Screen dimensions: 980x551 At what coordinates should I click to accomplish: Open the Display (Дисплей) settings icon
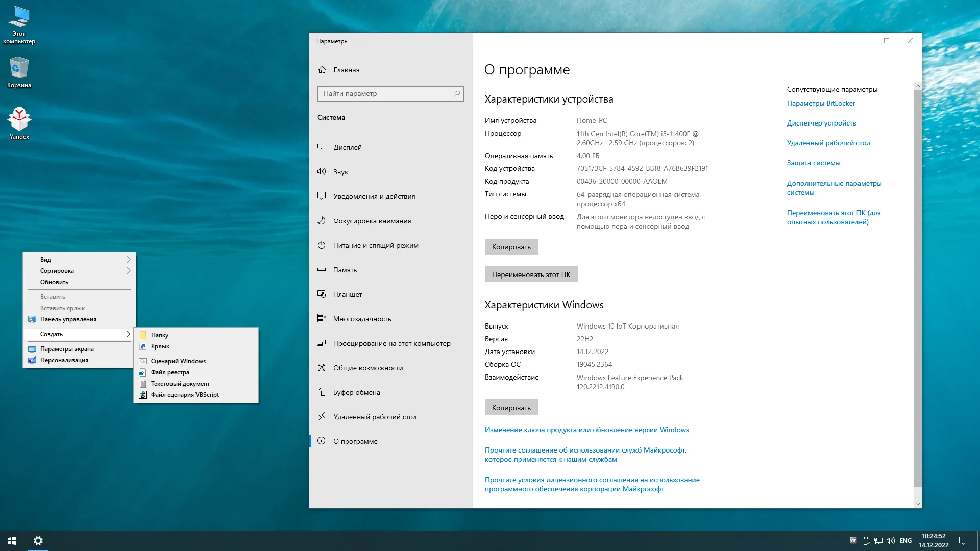click(322, 147)
